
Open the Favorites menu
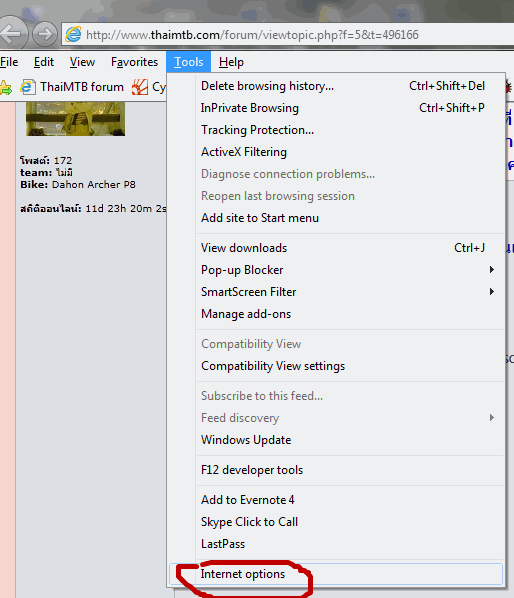coord(134,62)
